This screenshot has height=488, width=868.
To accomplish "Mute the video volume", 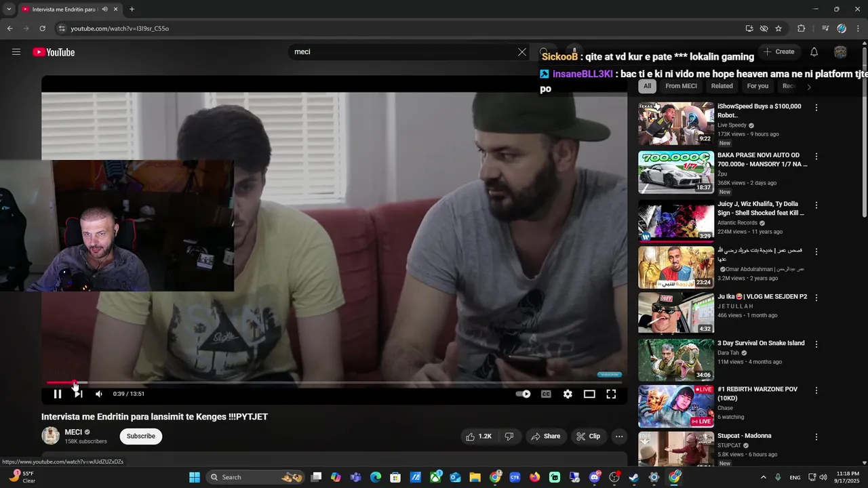I will pos(99,394).
